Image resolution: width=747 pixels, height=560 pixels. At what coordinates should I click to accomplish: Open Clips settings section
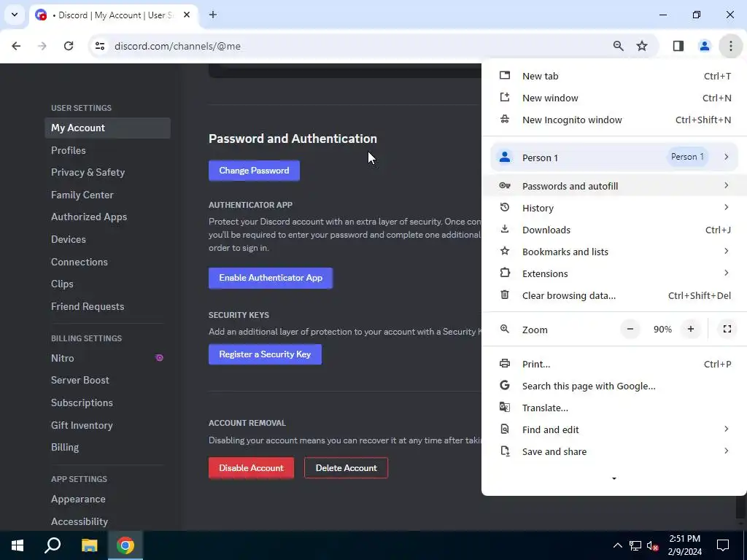pyautogui.click(x=108, y=284)
